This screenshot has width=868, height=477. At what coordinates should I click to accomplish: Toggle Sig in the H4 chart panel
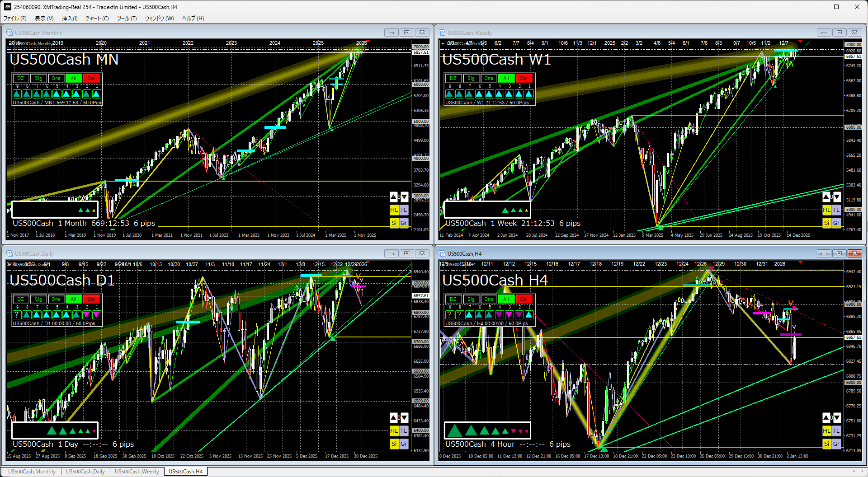[471, 299]
